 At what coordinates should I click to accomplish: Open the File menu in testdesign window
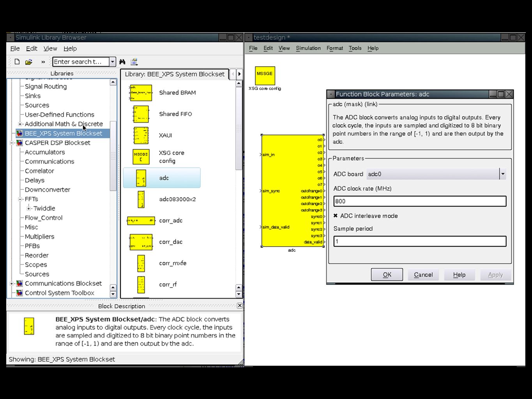click(253, 48)
